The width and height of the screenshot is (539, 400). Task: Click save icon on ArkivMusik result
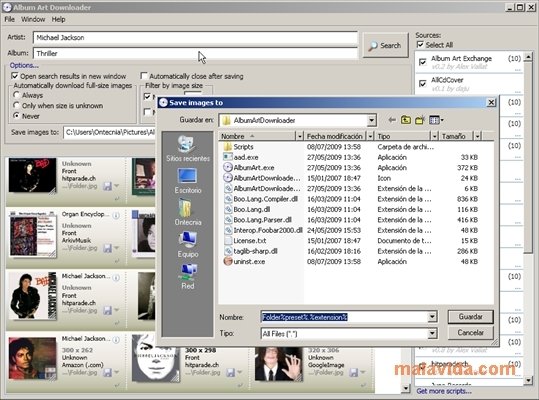click(x=108, y=248)
